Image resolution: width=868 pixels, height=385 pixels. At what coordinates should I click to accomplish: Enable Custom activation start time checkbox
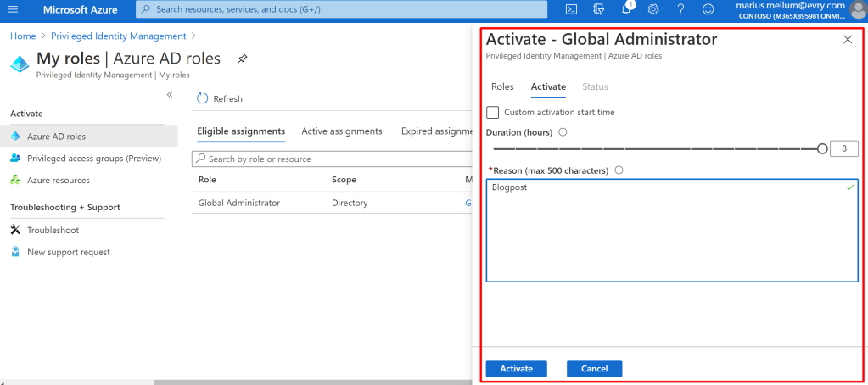pos(492,112)
